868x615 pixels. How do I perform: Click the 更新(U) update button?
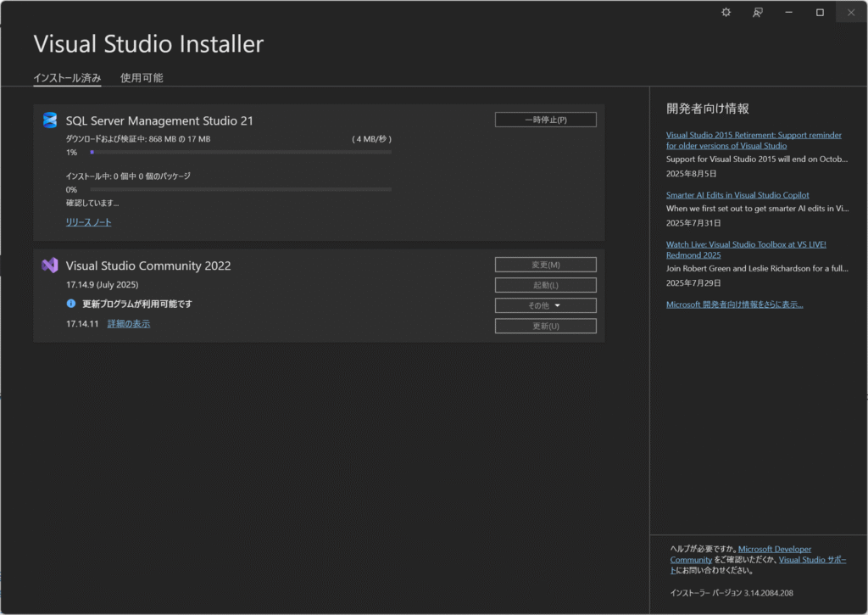pos(545,326)
